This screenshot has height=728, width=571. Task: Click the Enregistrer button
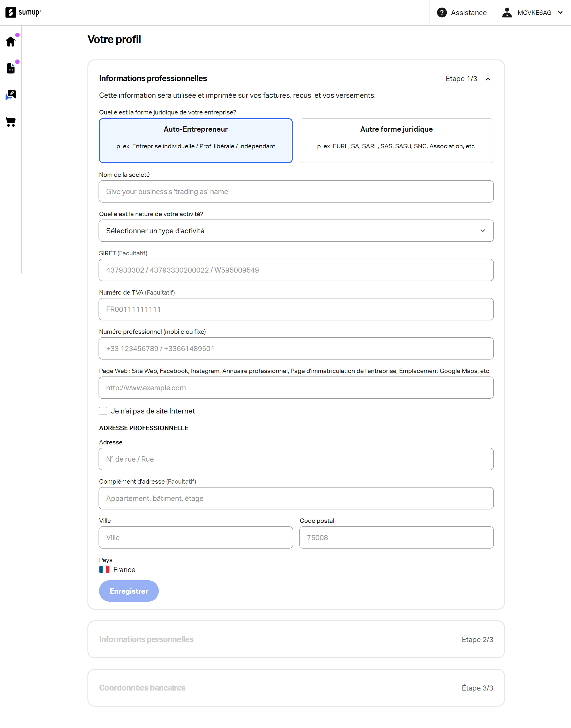tap(128, 591)
